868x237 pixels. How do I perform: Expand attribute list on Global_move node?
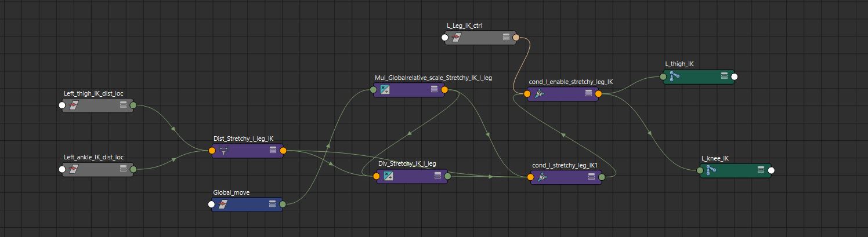point(272,204)
